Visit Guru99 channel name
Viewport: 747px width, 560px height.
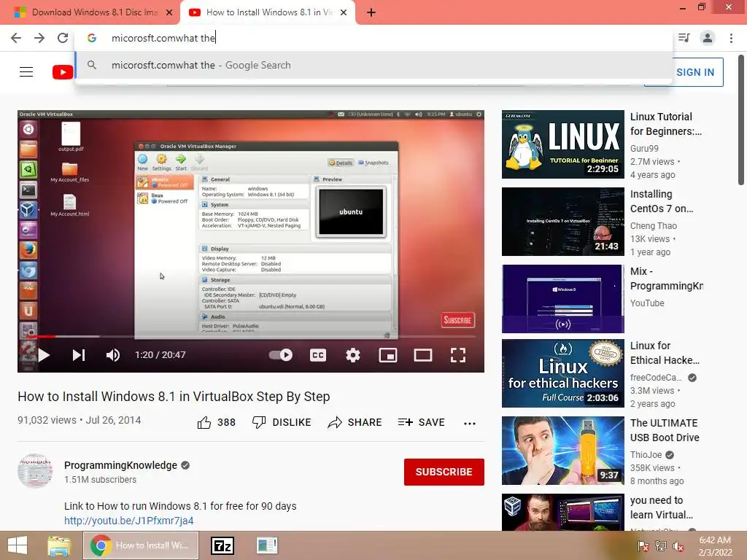click(x=644, y=149)
